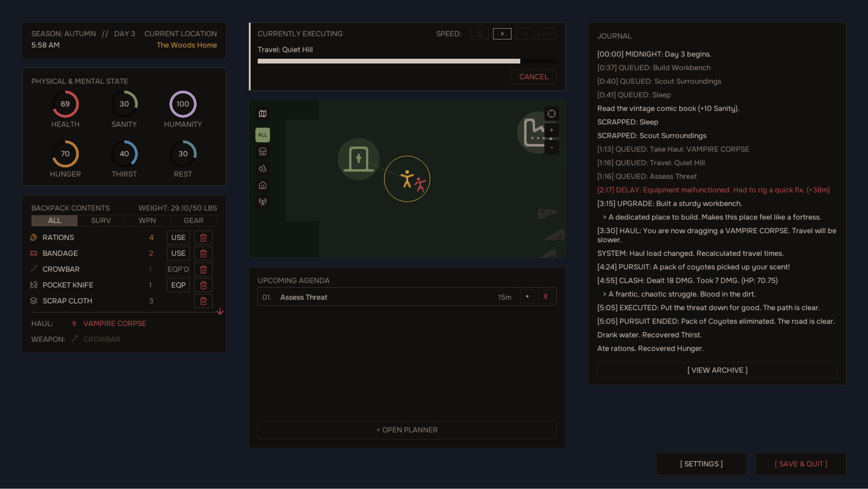
Task: View the journal archive
Action: click(x=717, y=370)
